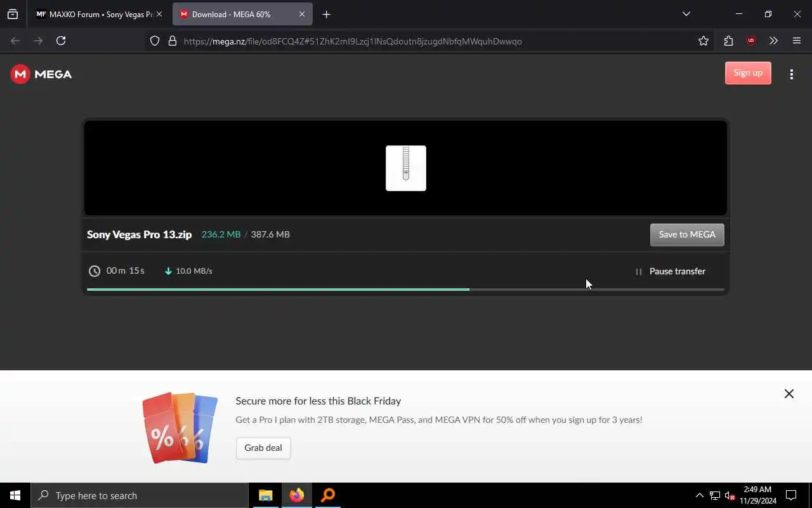
Task: Open a new browser tab
Action: point(326,14)
